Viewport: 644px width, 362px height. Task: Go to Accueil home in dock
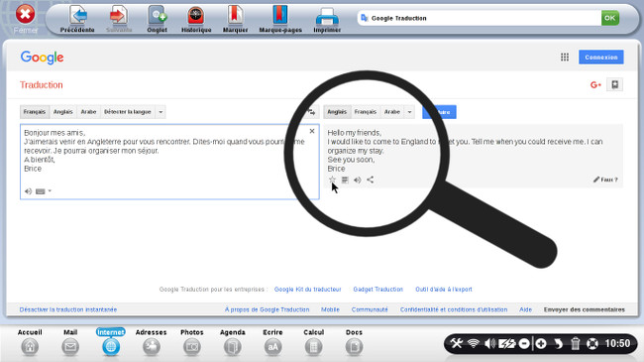(x=30, y=342)
